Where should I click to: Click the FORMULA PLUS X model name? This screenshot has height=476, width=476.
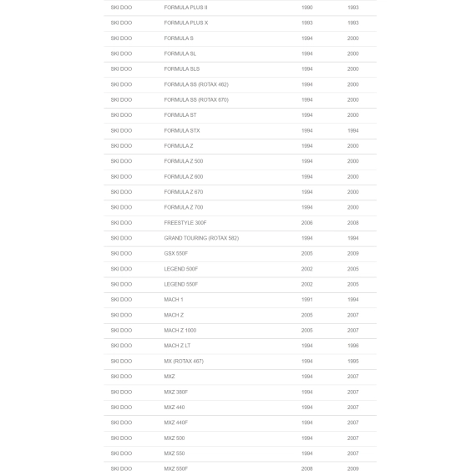185,23
